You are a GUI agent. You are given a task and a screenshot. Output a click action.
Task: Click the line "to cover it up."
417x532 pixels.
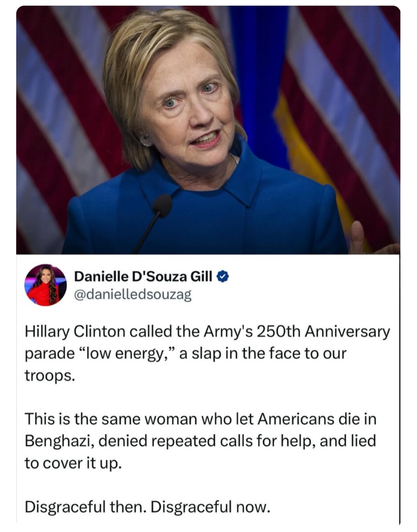point(73,463)
